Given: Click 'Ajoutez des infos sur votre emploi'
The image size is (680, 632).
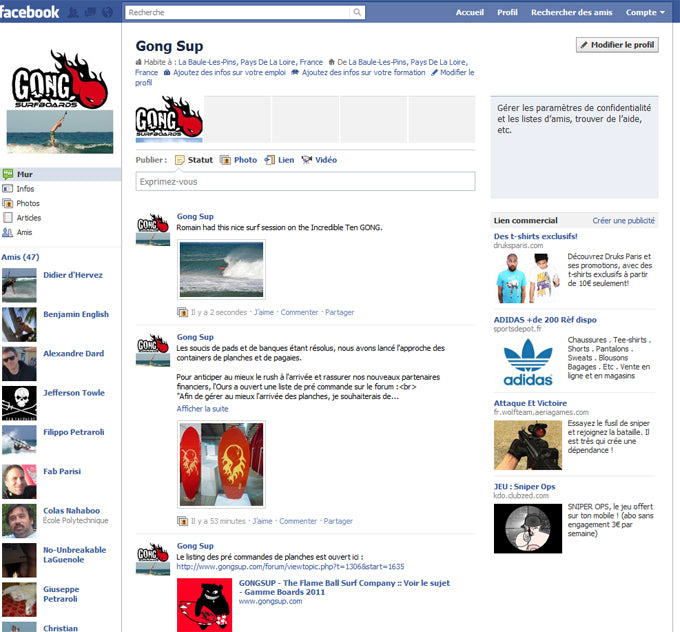Looking at the screenshot, I should click(229, 72).
